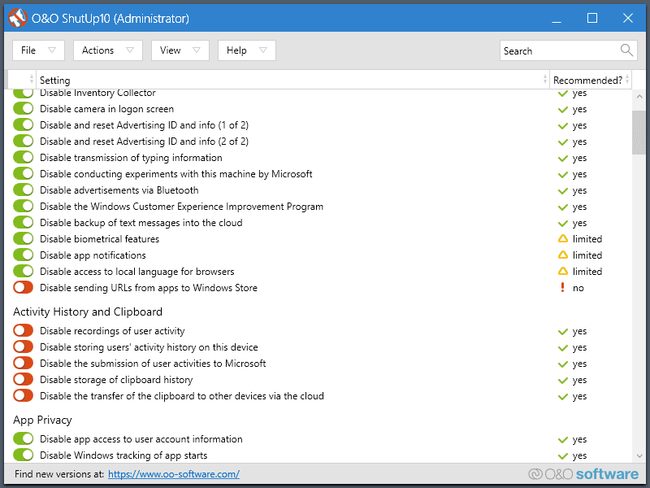Open the Help dropdown arrow
This screenshot has height=488, width=650.
coord(262,50)
